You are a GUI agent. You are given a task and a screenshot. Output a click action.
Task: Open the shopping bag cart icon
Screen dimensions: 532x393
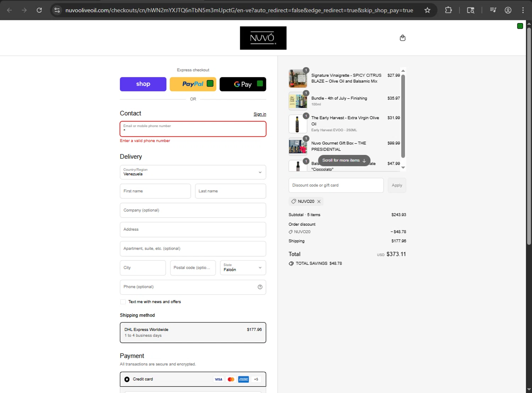pyautogui.click(x=403, y=38)
